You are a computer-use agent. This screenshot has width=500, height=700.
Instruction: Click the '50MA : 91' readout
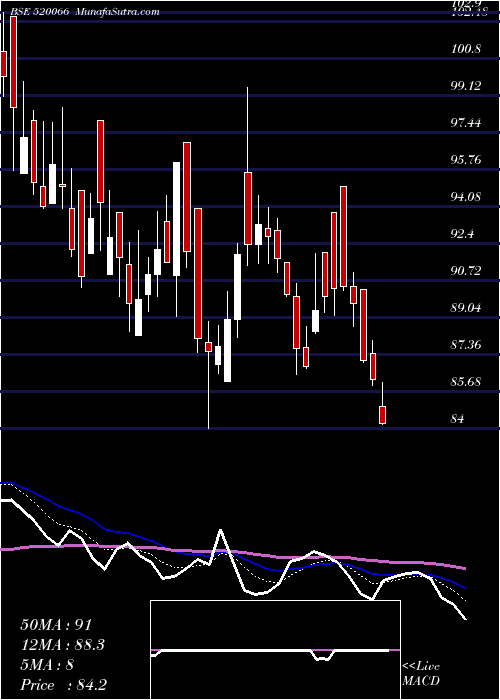[x=56, y=625]
